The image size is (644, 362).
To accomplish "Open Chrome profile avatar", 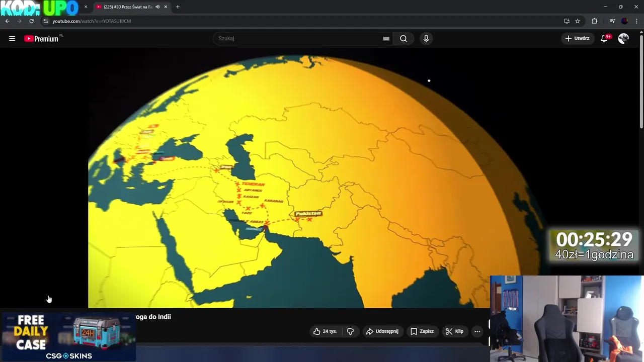I will 625,21.
